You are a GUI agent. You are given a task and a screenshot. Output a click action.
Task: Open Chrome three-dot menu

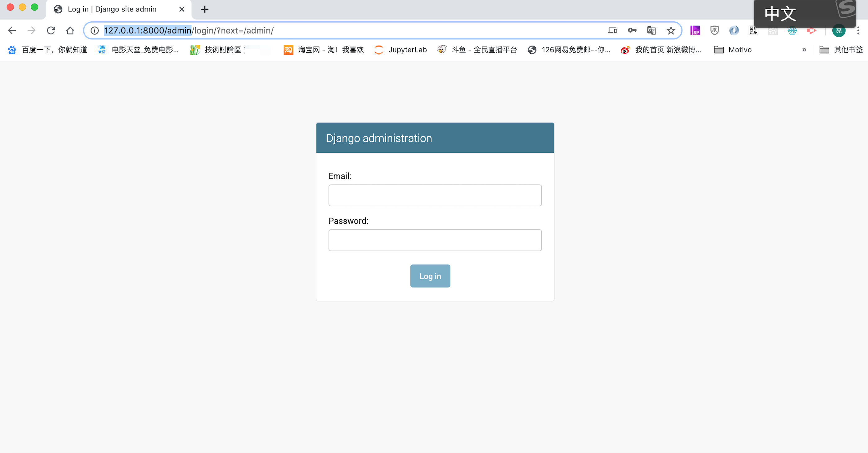click(x=858, y=31)
